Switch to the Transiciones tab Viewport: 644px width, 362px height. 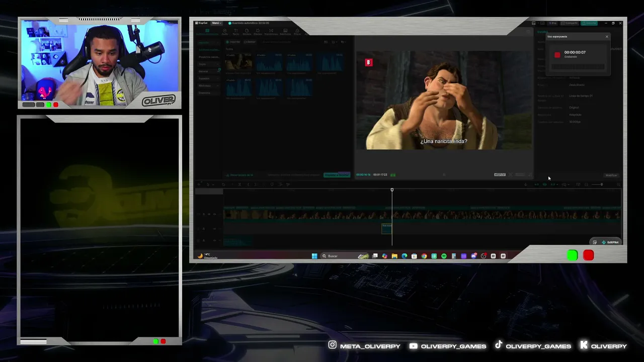point(271,32)
